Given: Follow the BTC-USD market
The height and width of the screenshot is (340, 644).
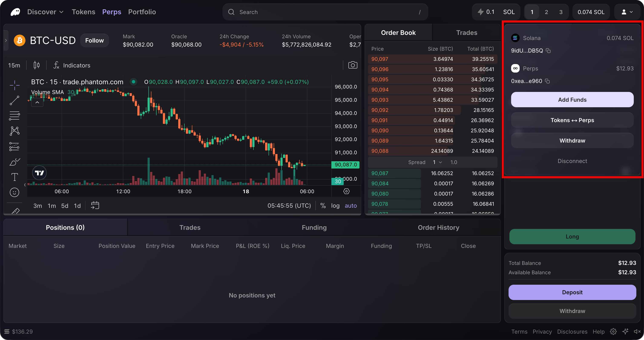Looking at the screenshot, I should [x=94, y=40].
